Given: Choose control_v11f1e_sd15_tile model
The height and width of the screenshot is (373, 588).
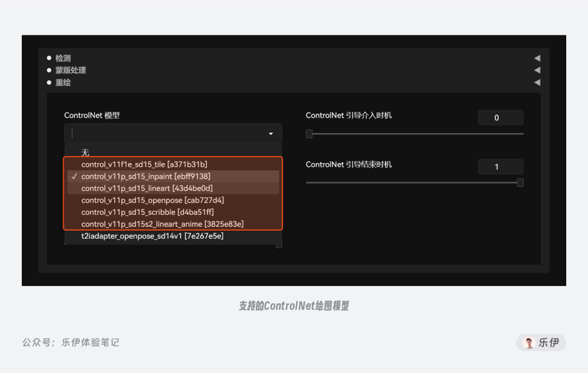Looking at the screenshot, I should (173, 164).
